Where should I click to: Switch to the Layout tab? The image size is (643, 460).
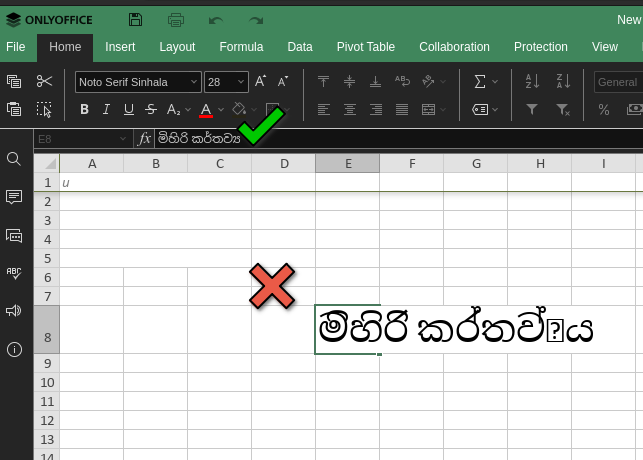point(177,47)
